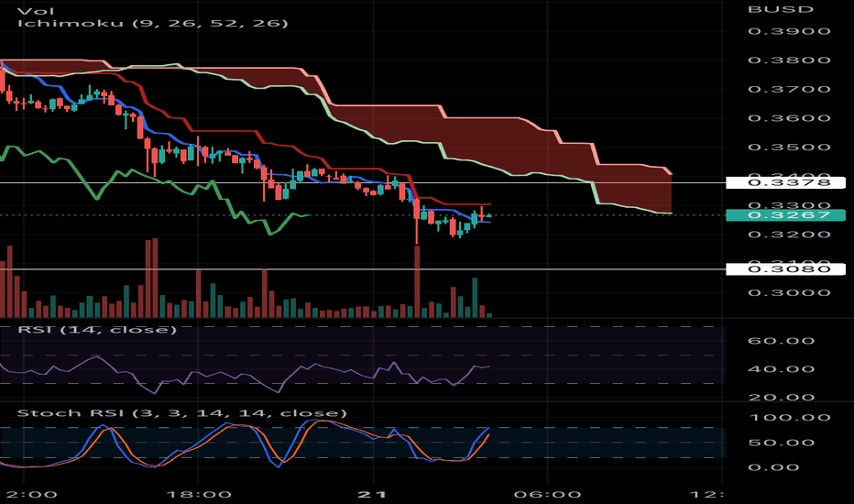Click the 06:00 time axis label
This screenshot has height=504, width=854.
548,495
